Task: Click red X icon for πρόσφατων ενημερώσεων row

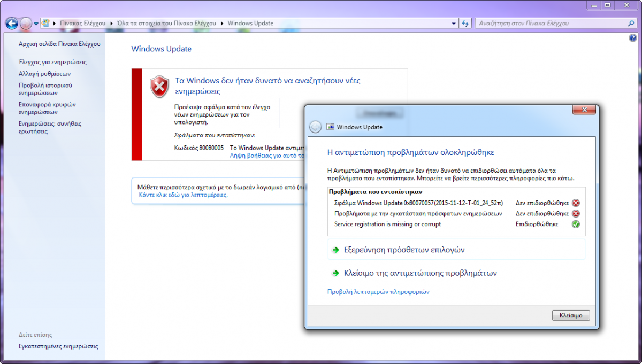Action: tap(576, 214)
